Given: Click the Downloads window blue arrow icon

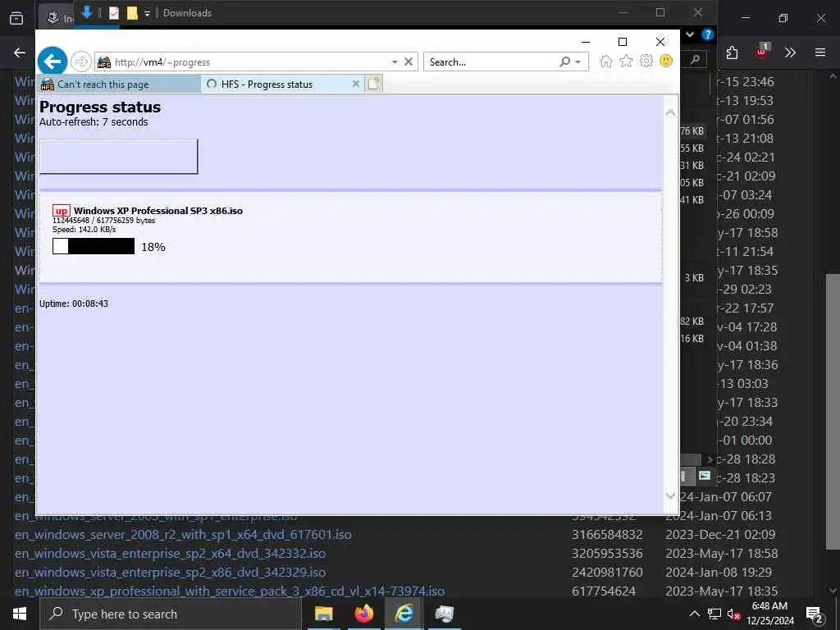Looking at the screenshot, I should point(87,12).
